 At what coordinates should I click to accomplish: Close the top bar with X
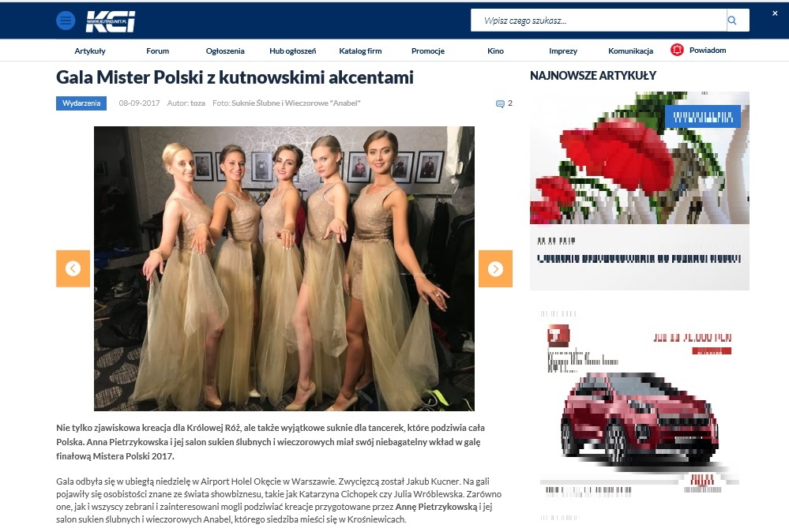click(775, 13)
